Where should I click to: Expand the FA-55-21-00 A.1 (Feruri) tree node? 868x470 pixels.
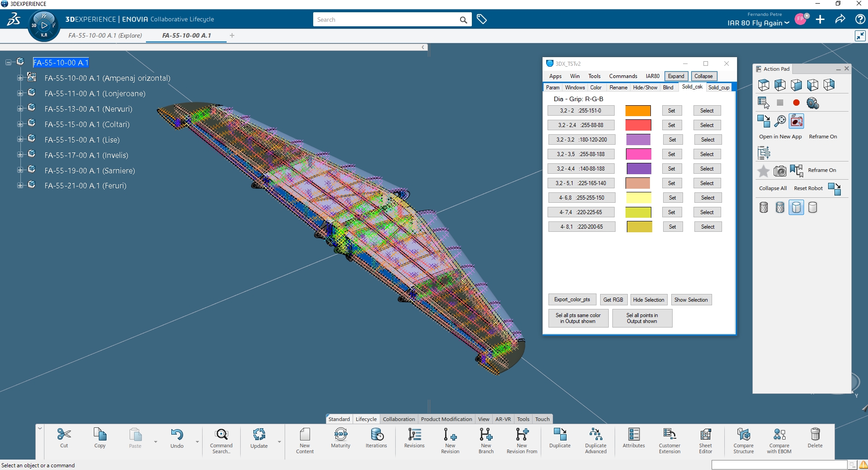[x=20, y=186]
